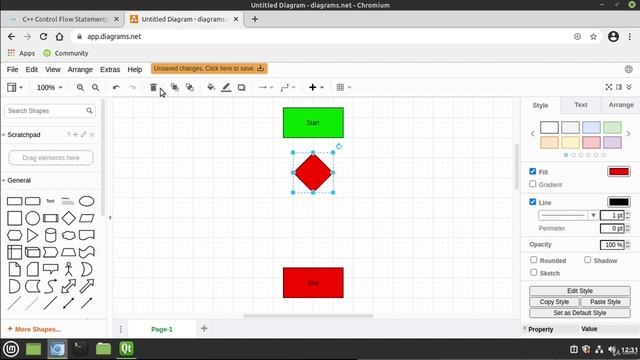Collapse the Scratchpad section
Viewport: 640px width, 360px height.
point(24,135)
